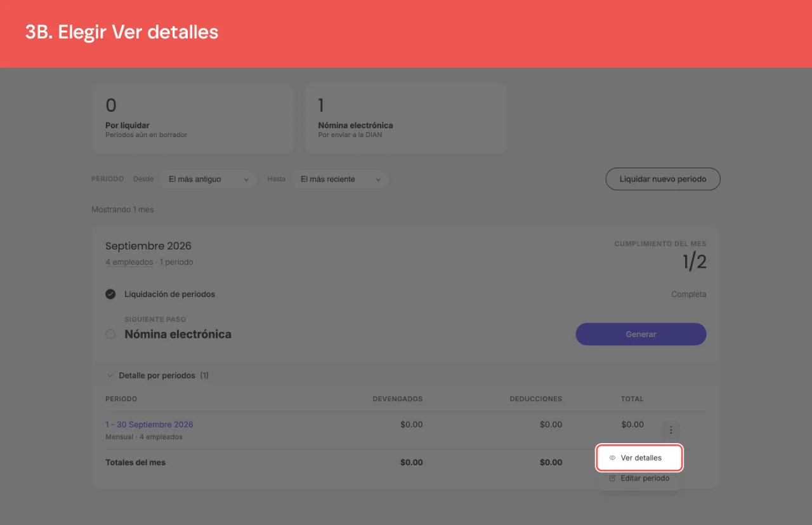This screenshot has height=525, width=812.
Task: Click the Completa status text
Action: point(688,295)
